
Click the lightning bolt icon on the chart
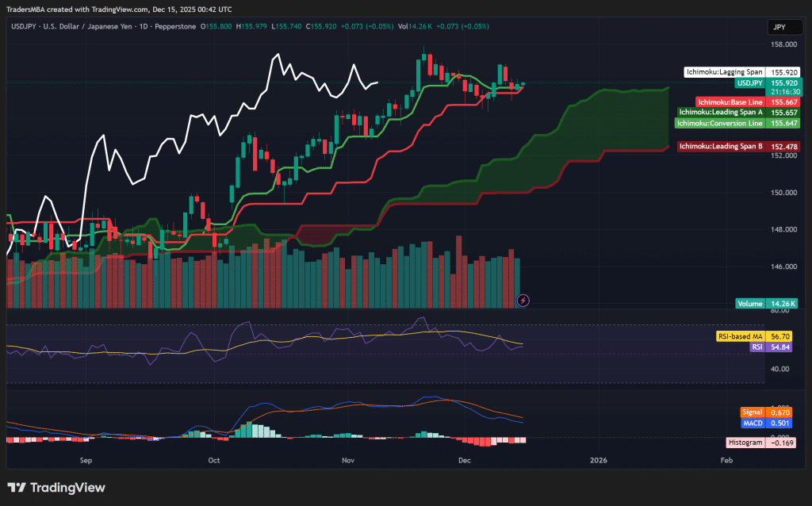pyautogui.click(x=522, y=300)
